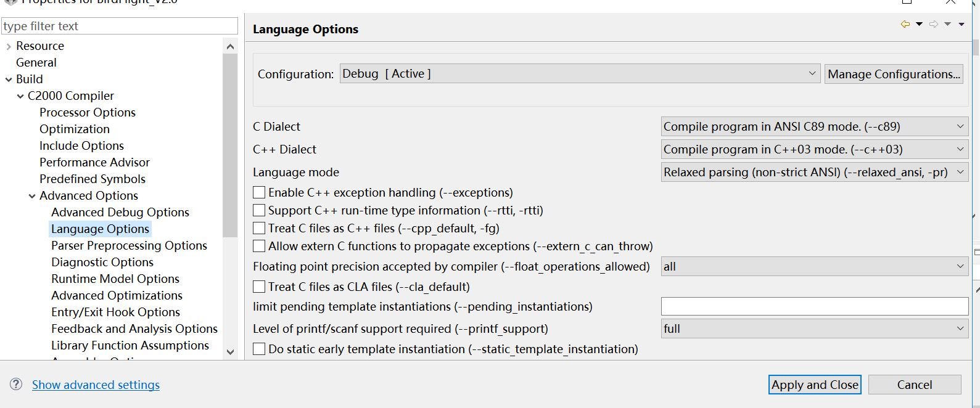Check Support C++ run-time type information
This screenshot has width=980, height=408.
pyautogui.click(x=260, y=211)
